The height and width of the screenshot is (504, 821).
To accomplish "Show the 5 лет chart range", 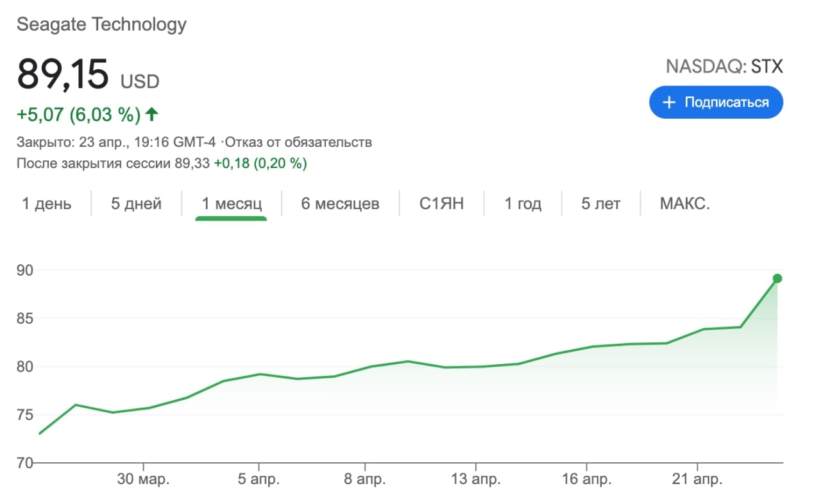I will (x=601, y=204).
